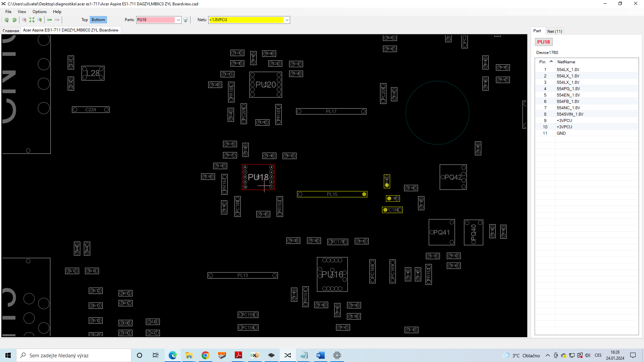Screen dimensions: 644x362
Task: Open Microsoft Edge from the taskbar
Action: [x=173, y=355]
